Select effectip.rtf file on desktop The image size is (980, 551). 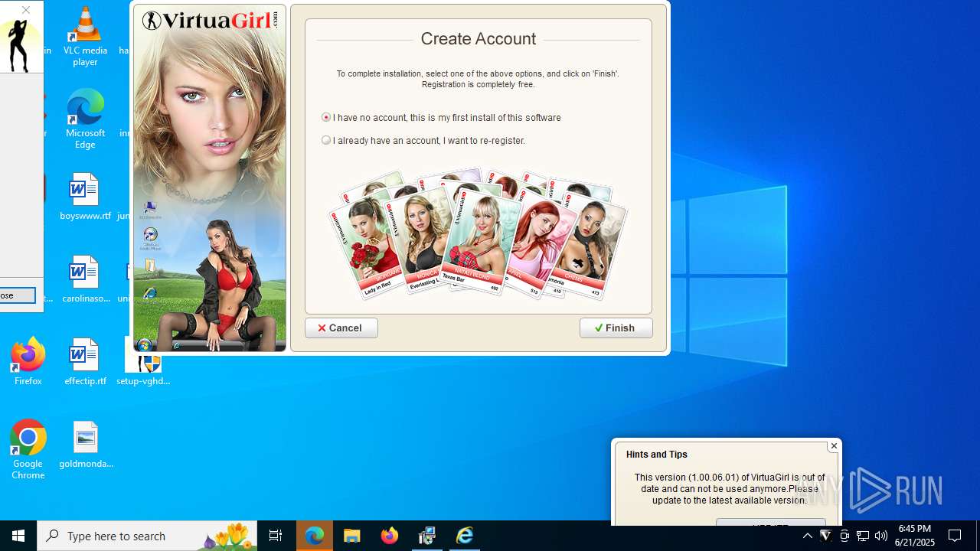pos(85,362)
